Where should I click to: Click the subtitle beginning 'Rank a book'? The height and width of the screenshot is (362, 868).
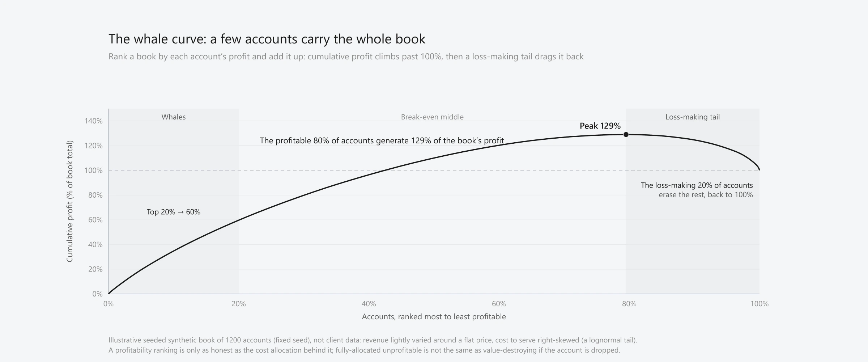(x=346, y=56)
